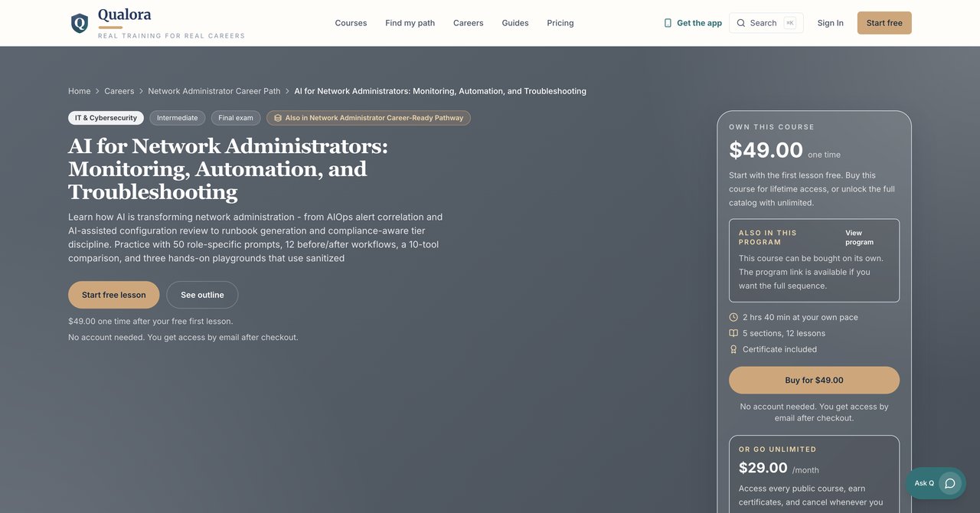Screen dimensions: 980x513
Task: Click the course description starting with Learn how AI
Action: pos(256,237)
